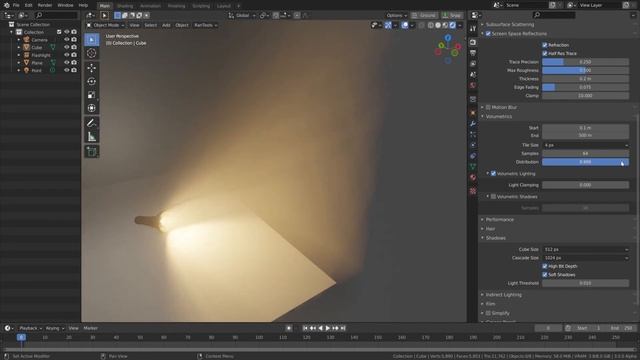640x360 pixels.
Task: Open the Tool properties tab
Action: [x=473, y=29]
